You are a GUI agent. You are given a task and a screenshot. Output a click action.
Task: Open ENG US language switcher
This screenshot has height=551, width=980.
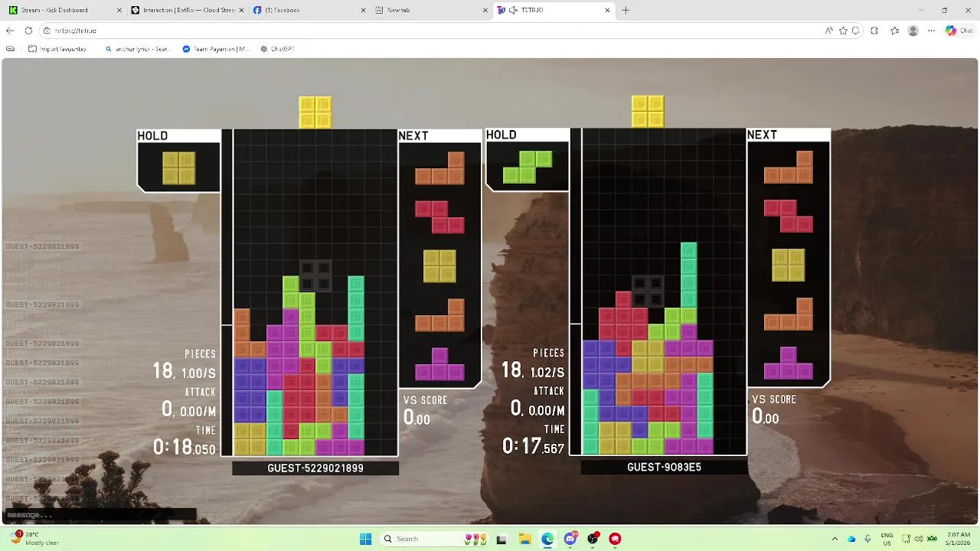[x=887, y=539]
